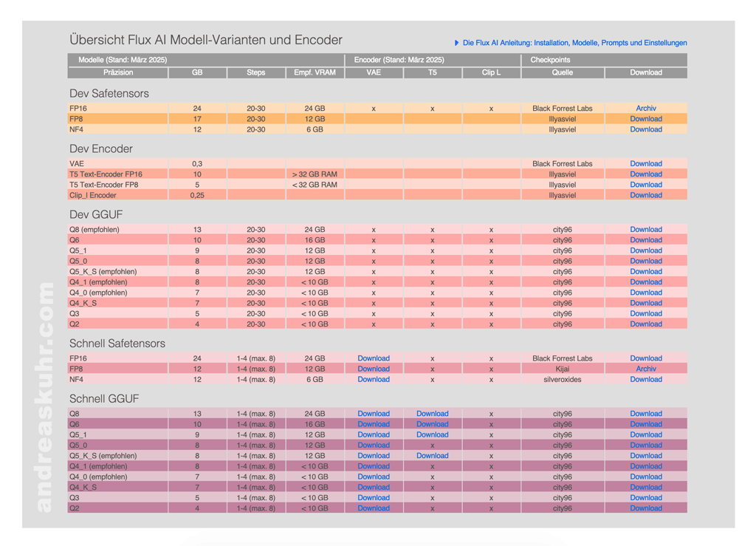Image resolution: width=756 pixels, height=546 pixels.
Task: Click the Quelle column header
Action: point(562,73)
